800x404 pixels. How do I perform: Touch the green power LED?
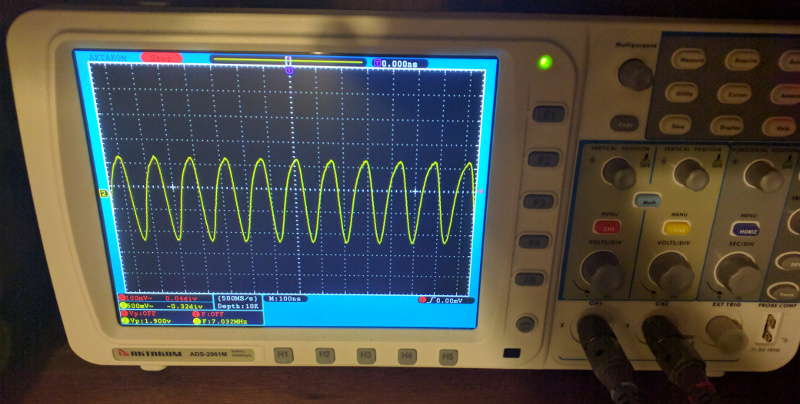545,62
